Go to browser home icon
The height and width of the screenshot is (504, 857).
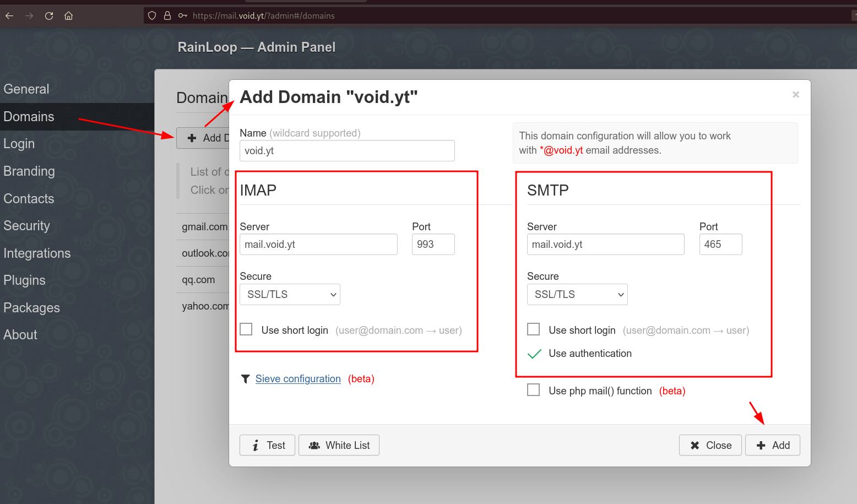point(68,16)
